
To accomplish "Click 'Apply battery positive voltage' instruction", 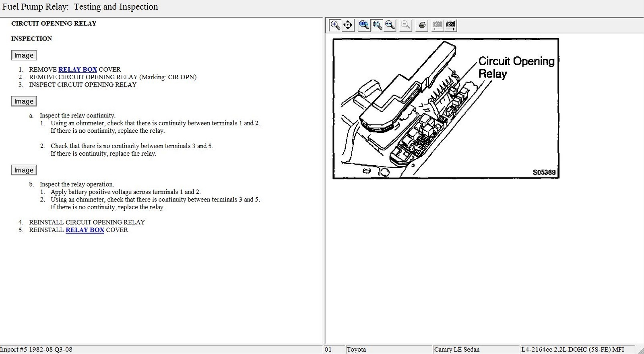I will (126, 192).
